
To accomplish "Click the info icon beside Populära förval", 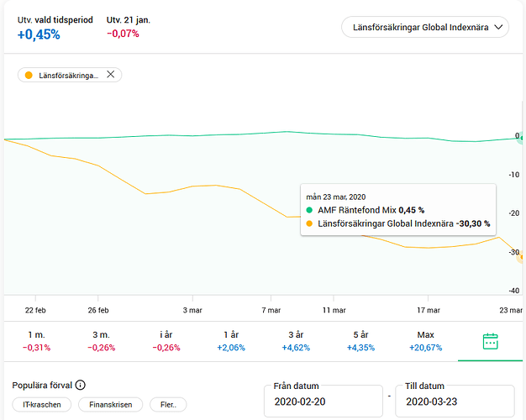I will [81, 386].
